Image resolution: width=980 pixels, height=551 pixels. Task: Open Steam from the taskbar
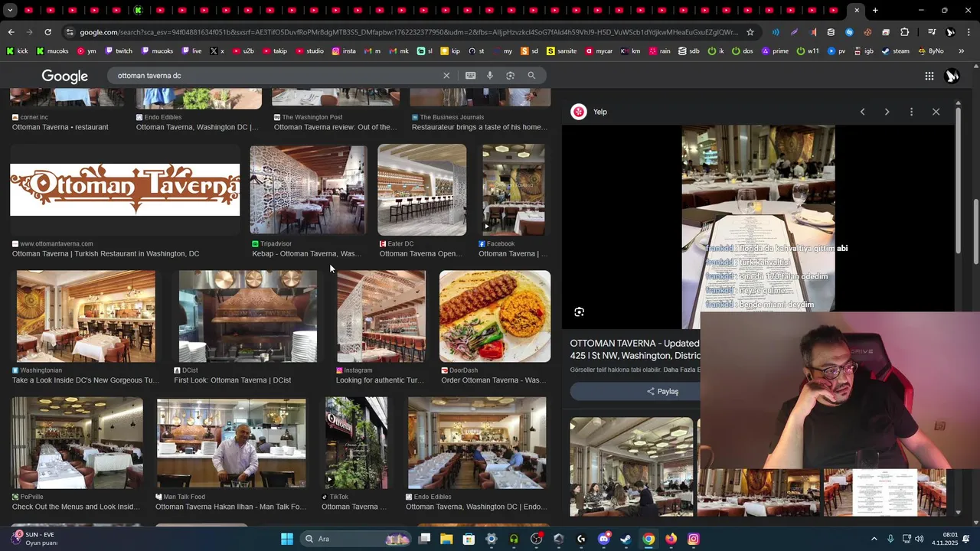click(x=626, y=539)
